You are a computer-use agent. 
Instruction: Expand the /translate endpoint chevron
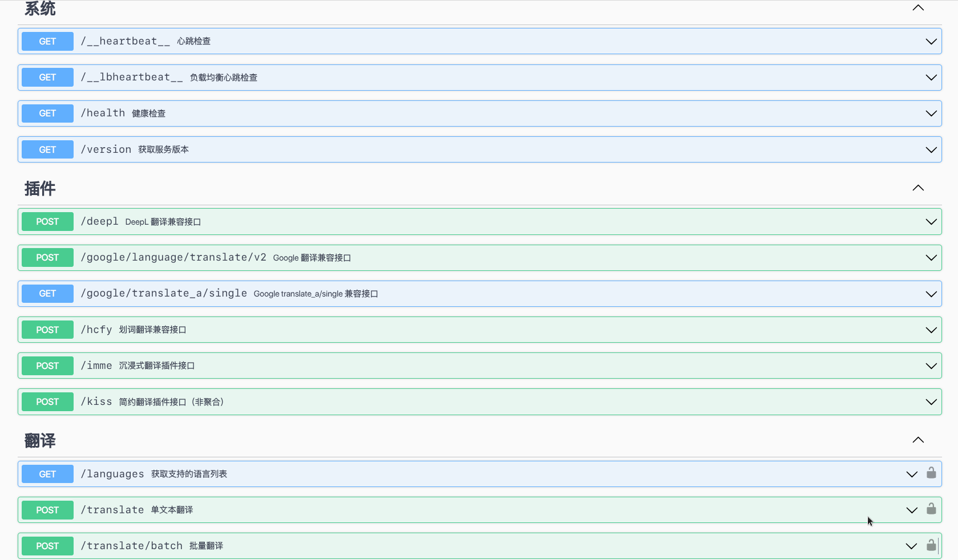coord(912,510)
